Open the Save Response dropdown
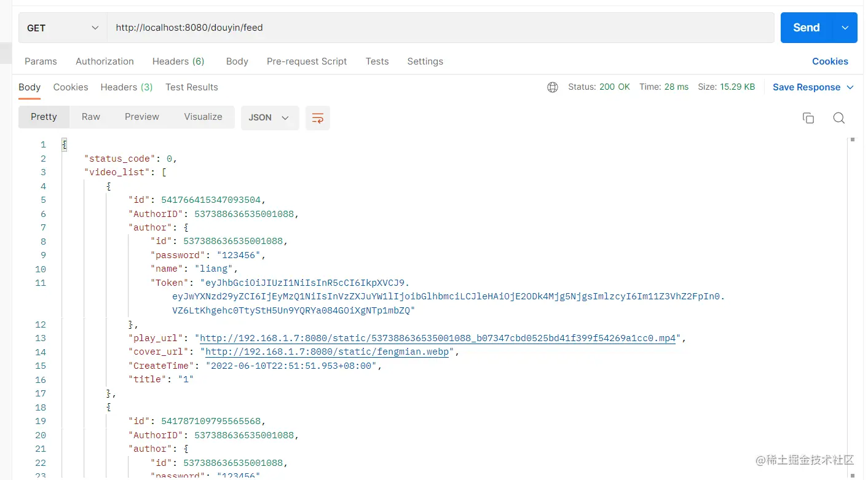 [x=813, y=87]
